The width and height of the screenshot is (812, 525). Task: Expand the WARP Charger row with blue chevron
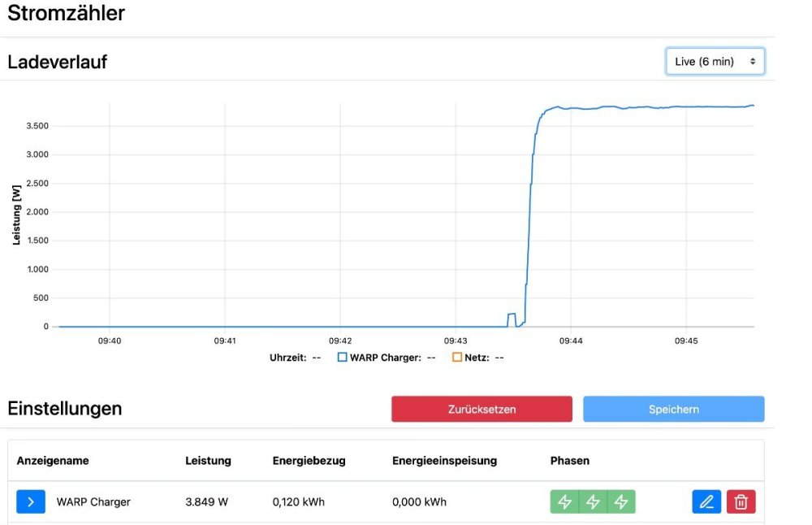pyautogui.click(x=31, y=501)
